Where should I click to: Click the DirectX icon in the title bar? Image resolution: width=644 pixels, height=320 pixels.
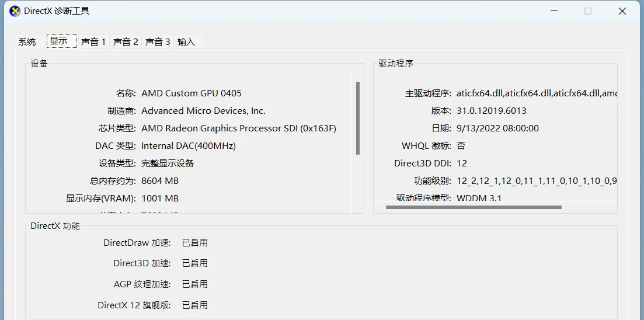tap(15, 11)
